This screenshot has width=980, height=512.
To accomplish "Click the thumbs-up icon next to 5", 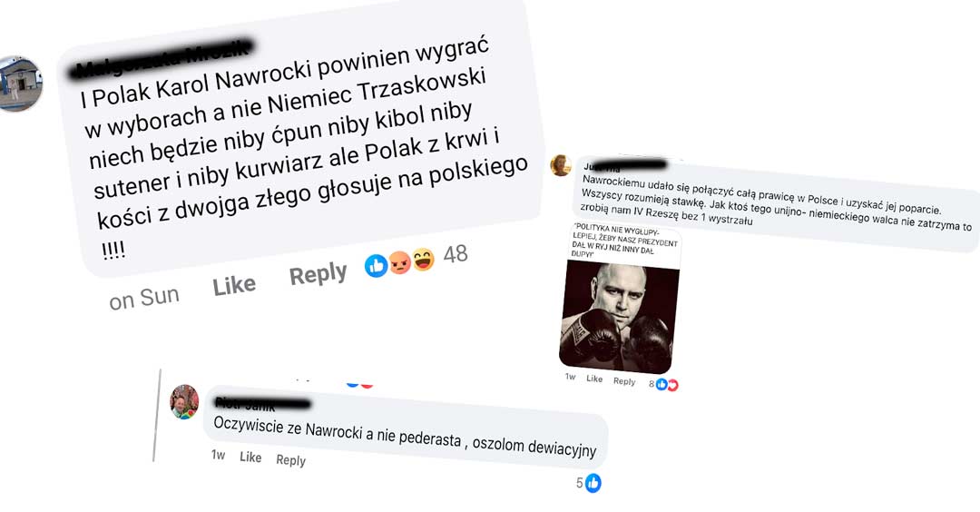I will [593, 483].
